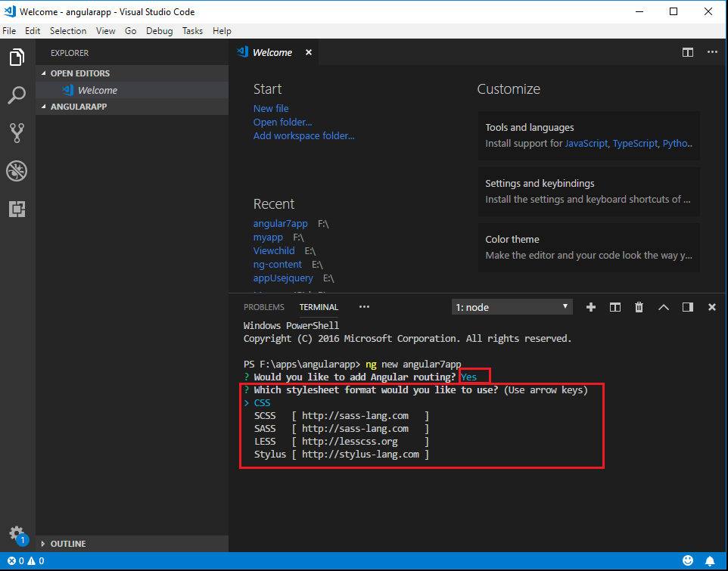
Task: Open the Manage gear icon
Action: click(x=17, y=533)
